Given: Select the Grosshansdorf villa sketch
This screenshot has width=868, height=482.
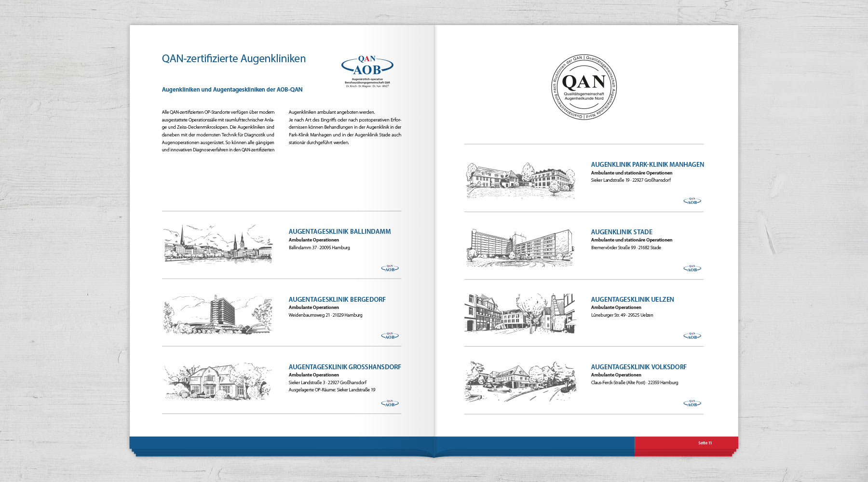Looking at the screenshot, I should pyautogui.click(x=218, y=382).
